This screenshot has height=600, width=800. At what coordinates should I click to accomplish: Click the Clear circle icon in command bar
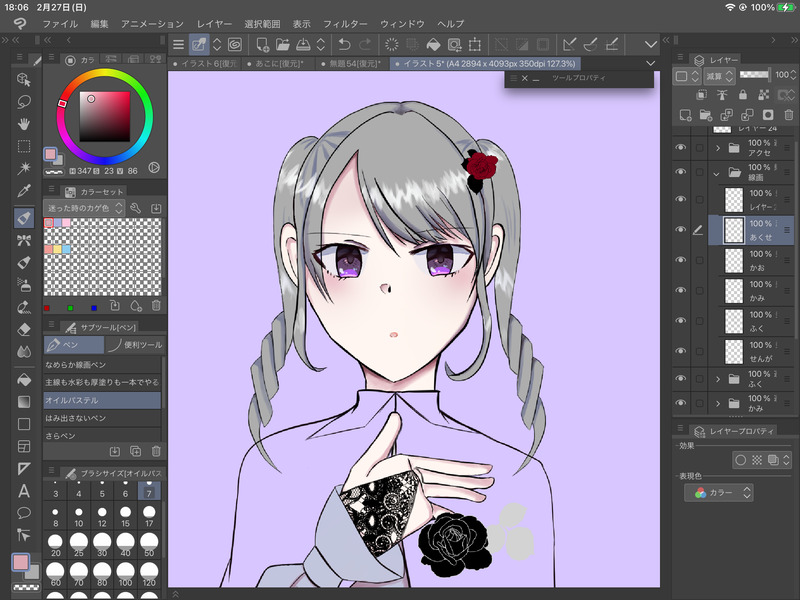(391, 45)
